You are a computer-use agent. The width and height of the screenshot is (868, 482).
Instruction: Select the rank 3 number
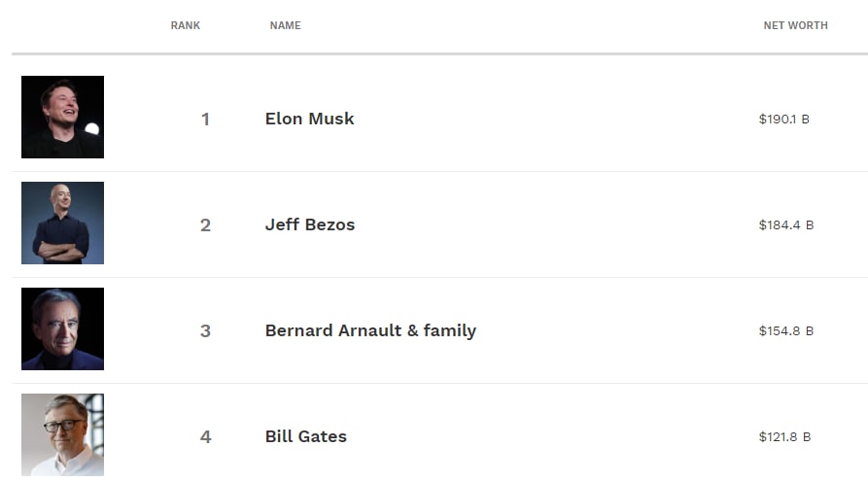(x=205, y=331)
